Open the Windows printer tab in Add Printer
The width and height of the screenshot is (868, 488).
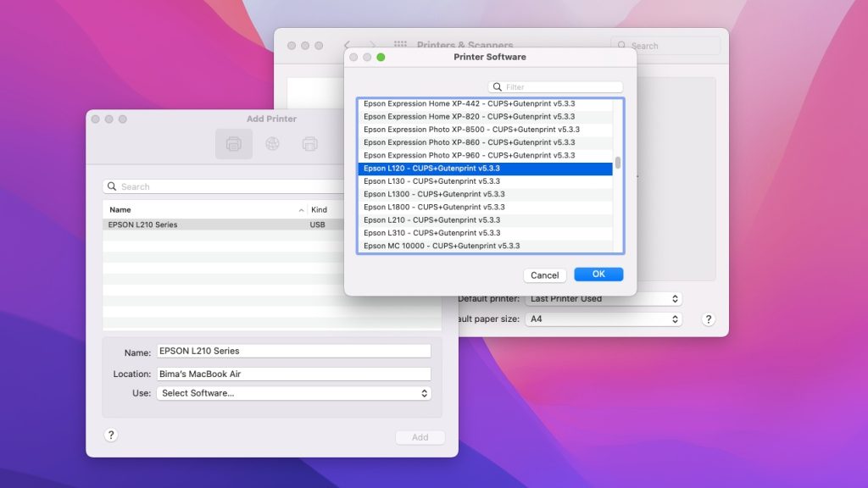(x=310, y=144)
